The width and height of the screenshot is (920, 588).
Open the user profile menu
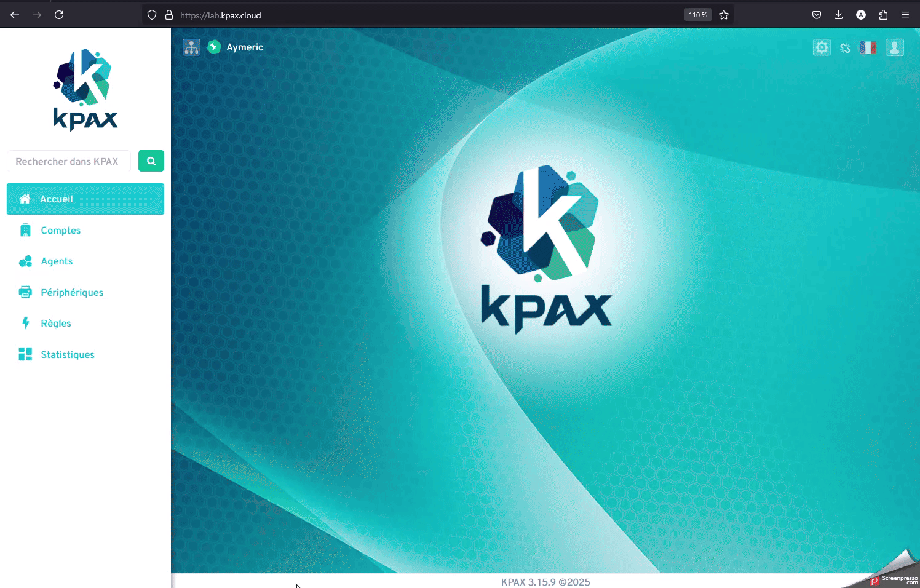(x=895, y=47)
